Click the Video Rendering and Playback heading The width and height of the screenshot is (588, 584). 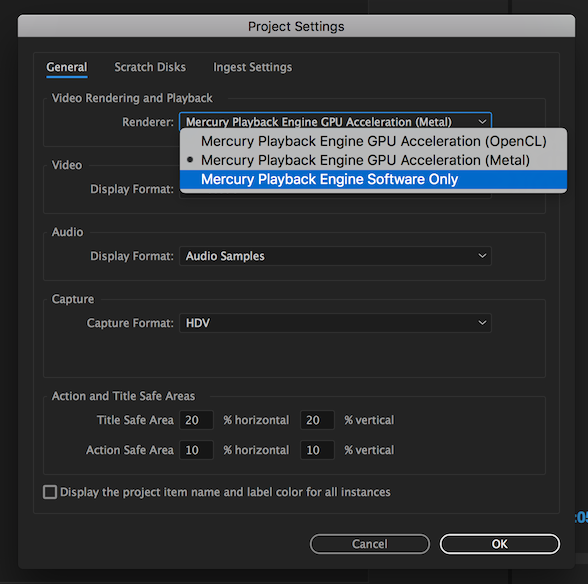click(x=132, y=98)
